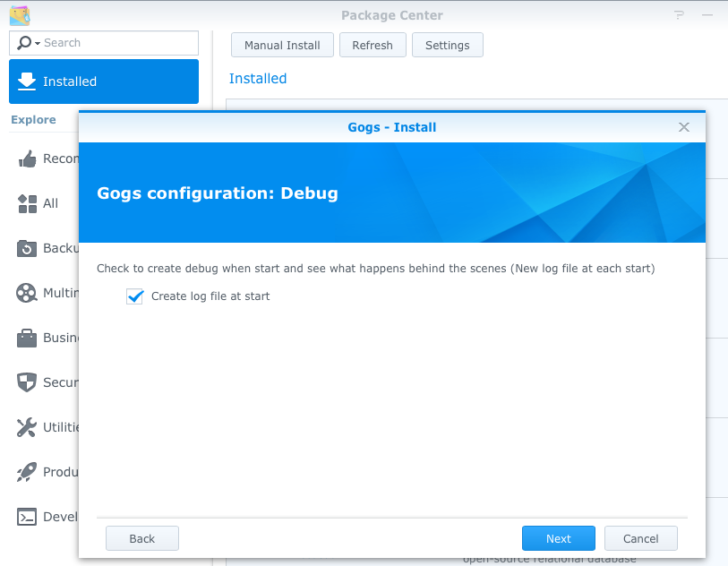Uncheck Create log file at start

pos(134,296)
